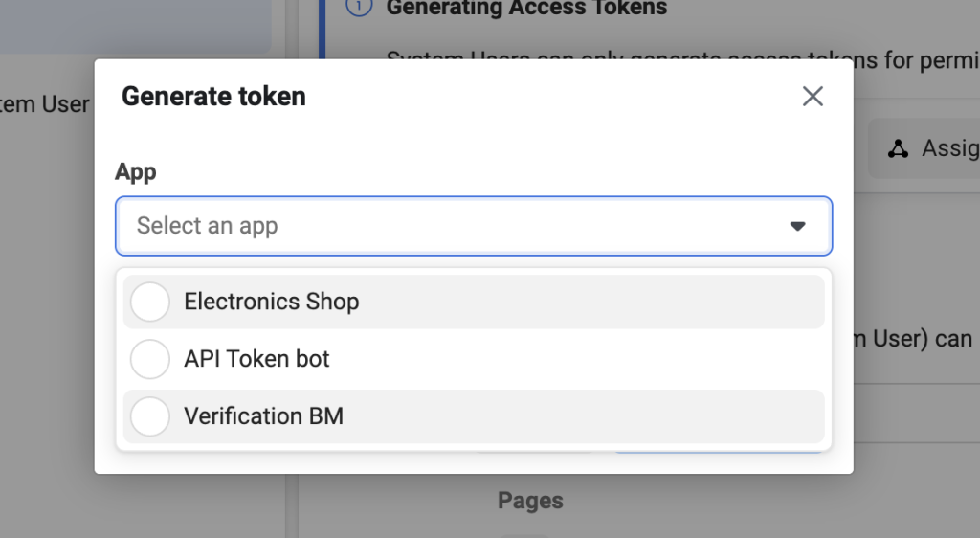Viewport: 980px width, 538px height.
Task: Click the System Users access tokens description text
Action: pyautogui.click(x=682, y=60)
